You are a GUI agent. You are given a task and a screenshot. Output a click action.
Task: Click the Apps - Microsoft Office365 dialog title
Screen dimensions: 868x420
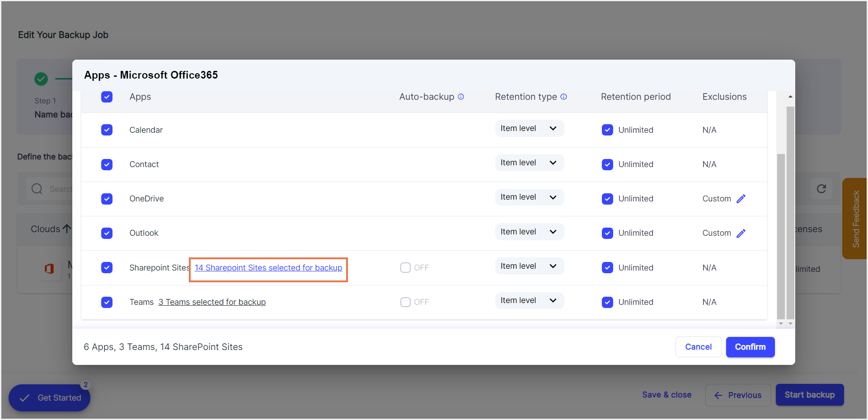[x=151, y=75]
